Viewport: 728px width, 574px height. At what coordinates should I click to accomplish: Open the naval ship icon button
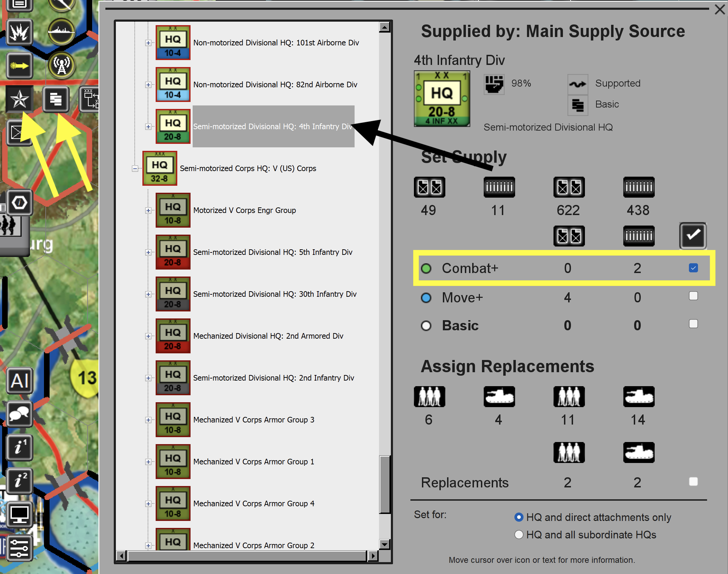tap(61, 32)
